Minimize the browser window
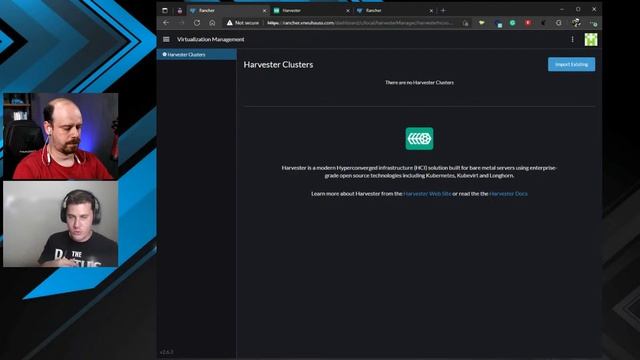This screenshot has height=360, width=640. [x=562, y=9]
